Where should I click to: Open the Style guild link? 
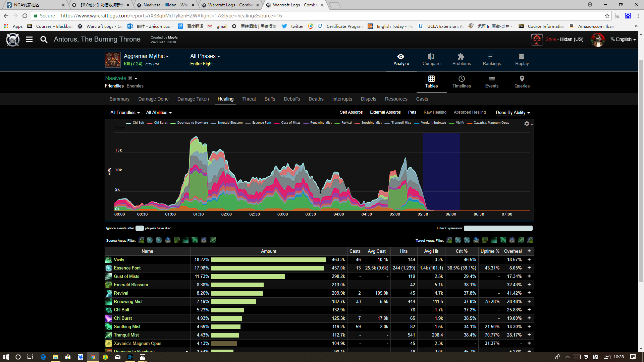pos(550,39)
